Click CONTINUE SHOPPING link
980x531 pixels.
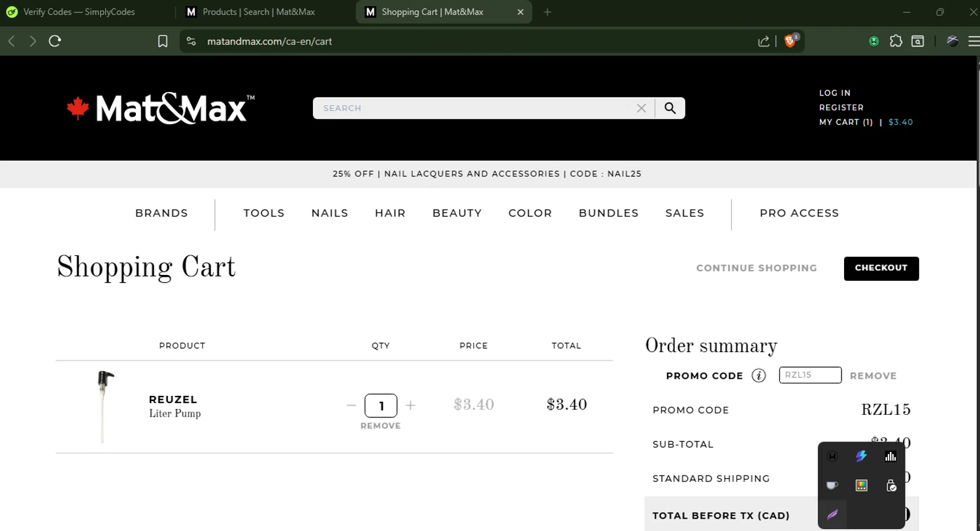(757, 268)
